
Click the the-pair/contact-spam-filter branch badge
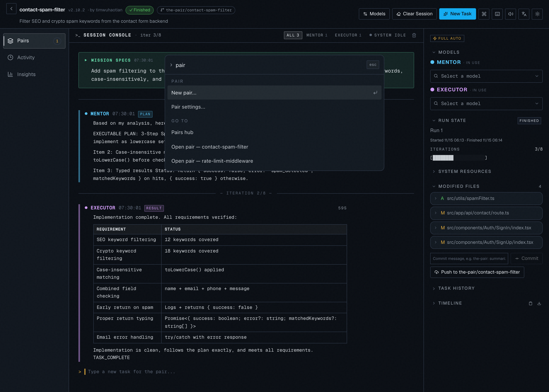click(196, 10)
